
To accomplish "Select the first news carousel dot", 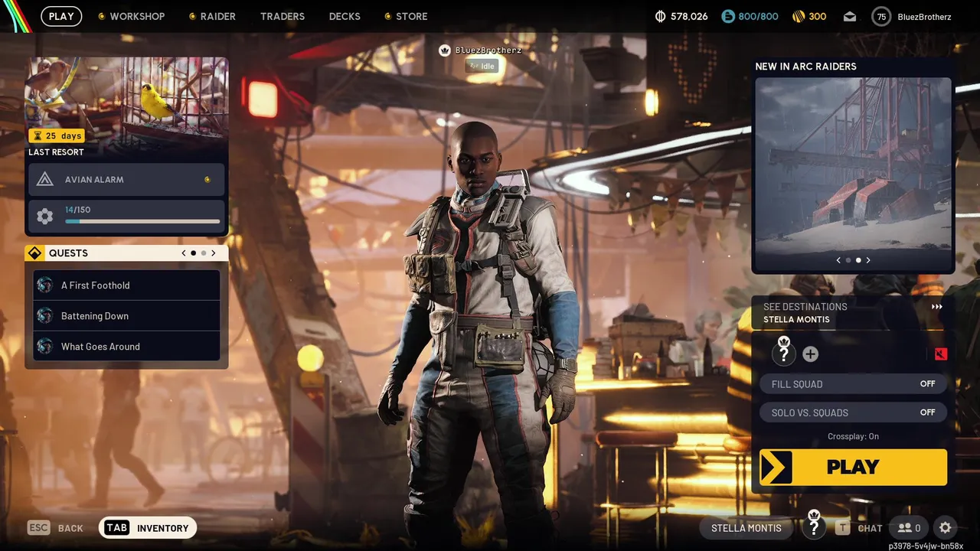I will (x=848, y=260).
